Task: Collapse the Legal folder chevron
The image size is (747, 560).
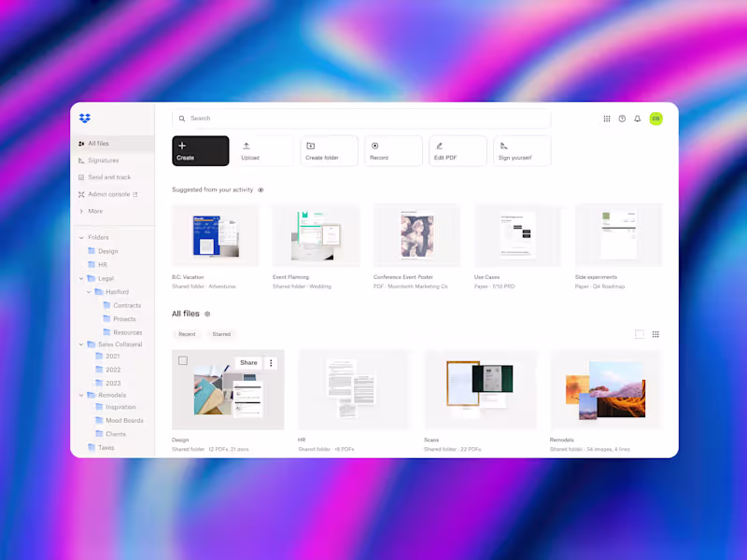Action: click(x=81, y=278)
